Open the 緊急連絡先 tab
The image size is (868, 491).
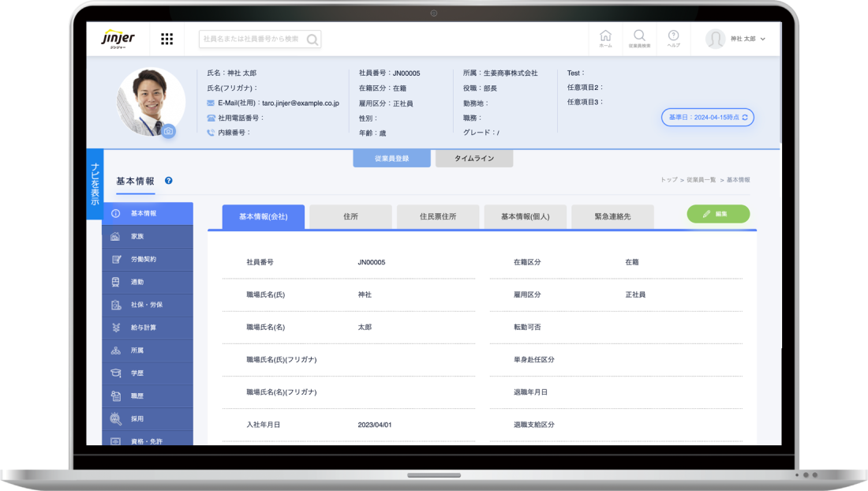click(612, 216)
